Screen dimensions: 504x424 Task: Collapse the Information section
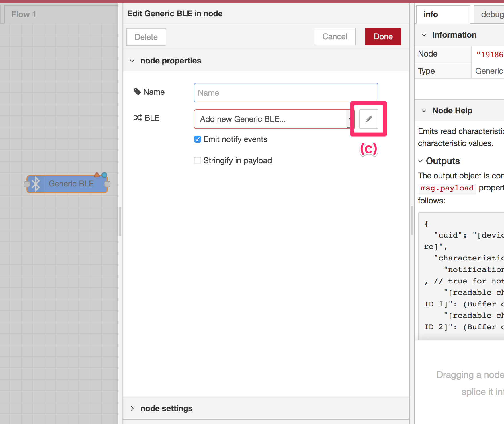pos(424,35)
